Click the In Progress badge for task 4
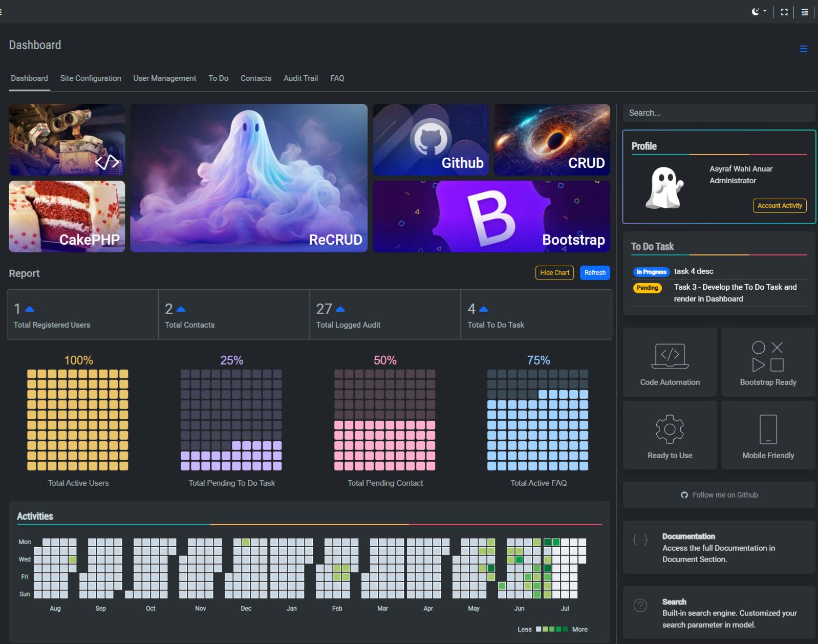This screenshot has width=818, height=644. pos(652,272)
